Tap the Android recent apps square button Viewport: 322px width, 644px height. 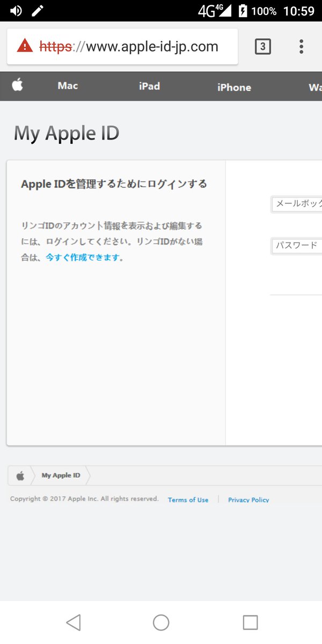click(250, 622)
